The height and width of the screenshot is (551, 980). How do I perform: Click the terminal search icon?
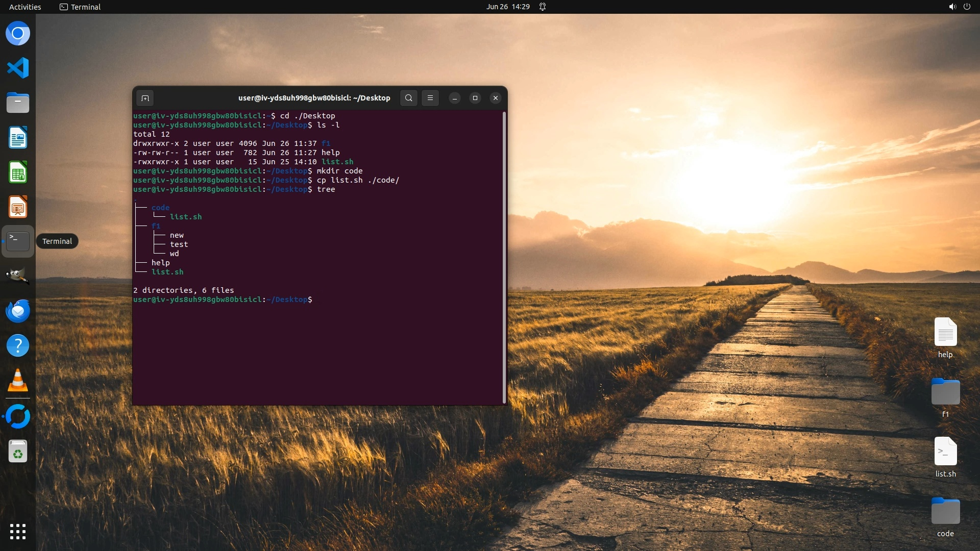tap(408, 98)
